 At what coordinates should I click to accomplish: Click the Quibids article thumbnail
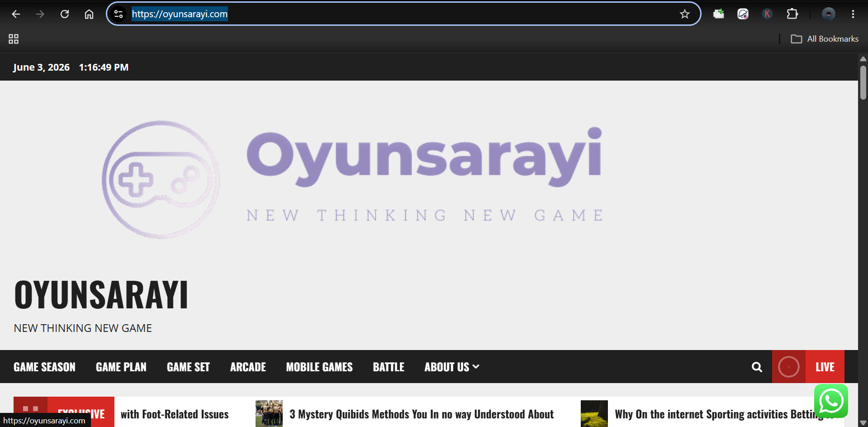269,413
